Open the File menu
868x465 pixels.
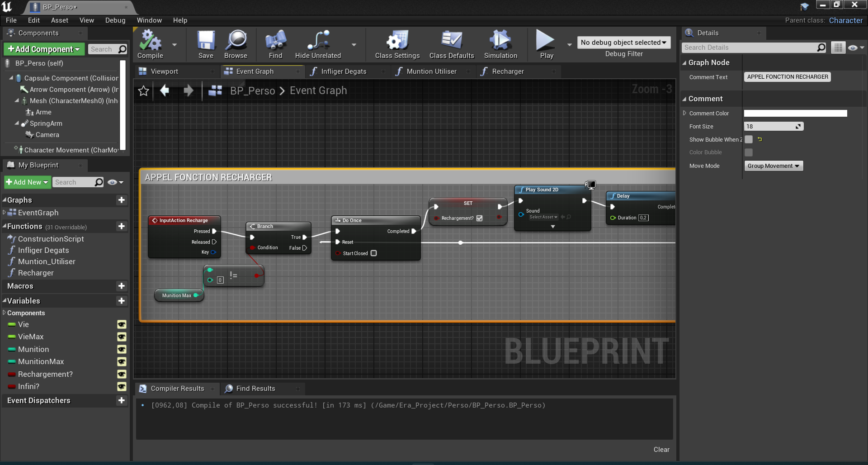[x=11, y=20]
